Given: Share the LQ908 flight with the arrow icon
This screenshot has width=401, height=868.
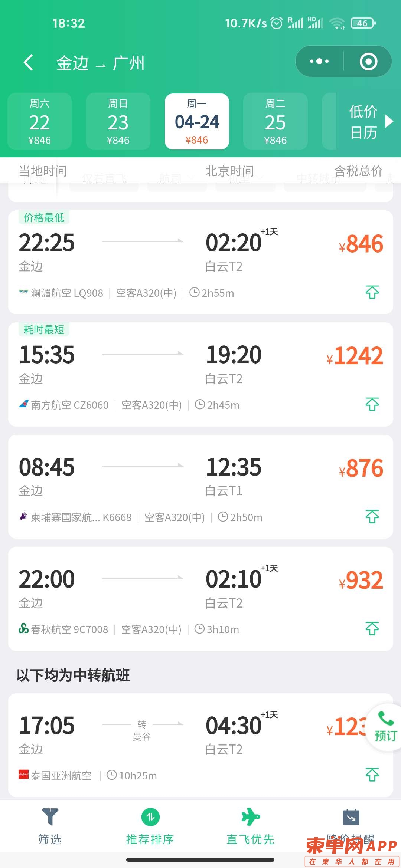Looking at the screenshot, I should (x=372, y=292).
